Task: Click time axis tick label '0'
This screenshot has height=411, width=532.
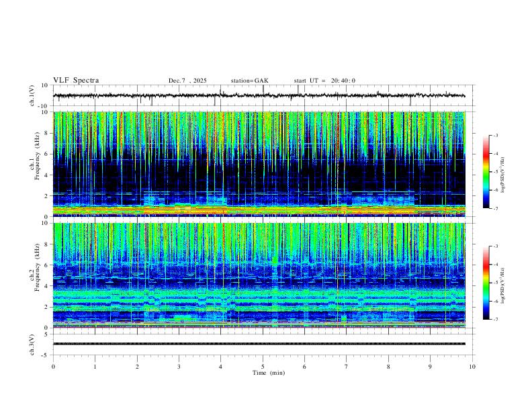Action: point(53,367)
